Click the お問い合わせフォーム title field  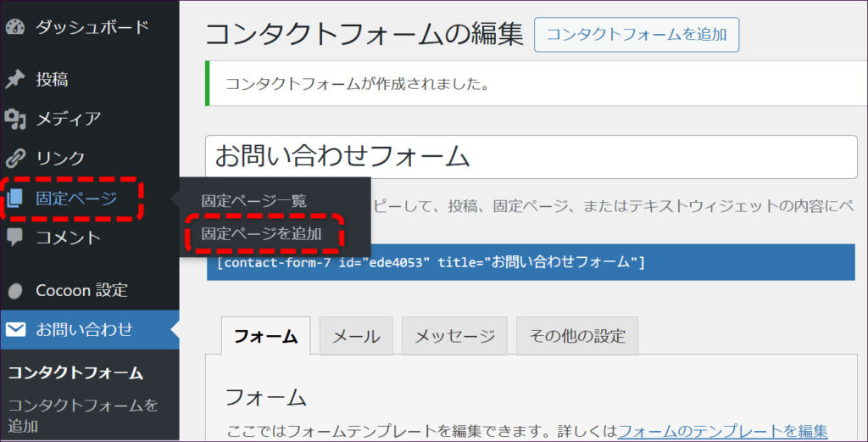(531, 156)
